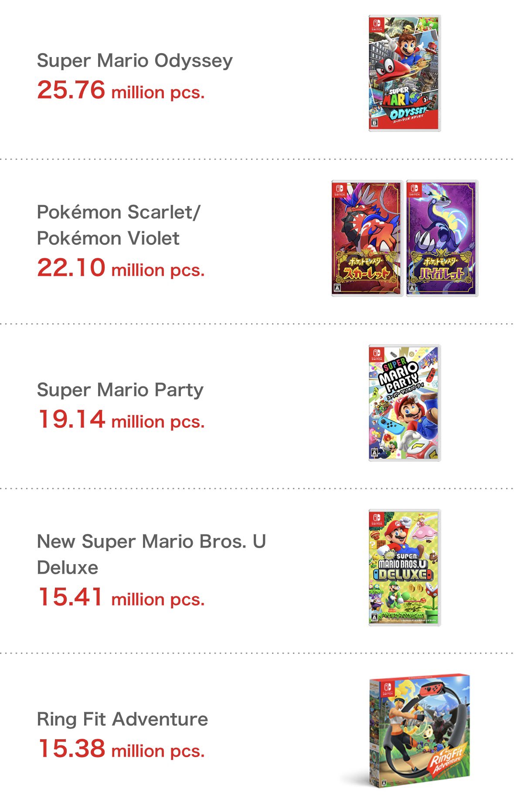514x812 pixels.
Task: Click the Super Mario Odyssey cover art
Action: click(x=405, y=73)
